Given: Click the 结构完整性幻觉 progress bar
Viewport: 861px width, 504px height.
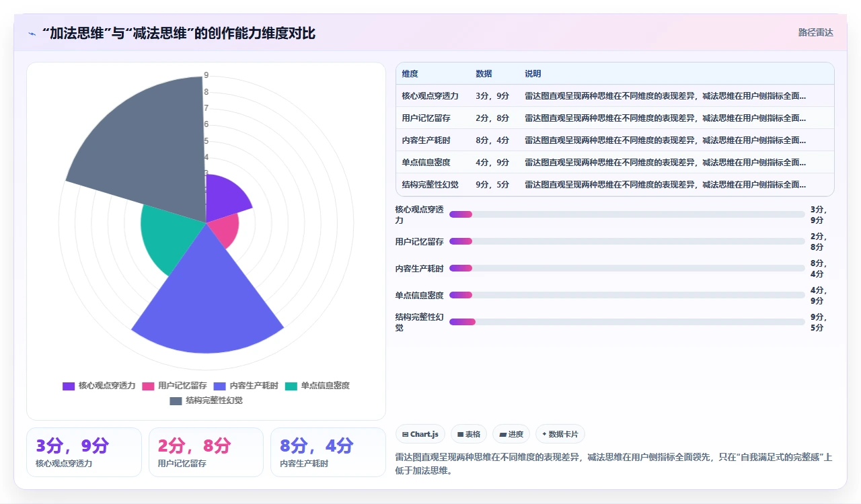Looking at the screenshot, I should [627, 322].
